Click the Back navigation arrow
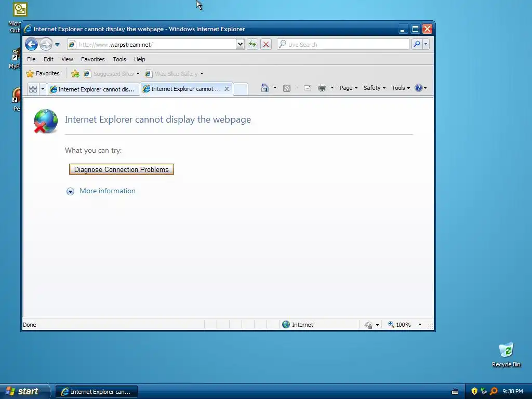 [31, 44]
